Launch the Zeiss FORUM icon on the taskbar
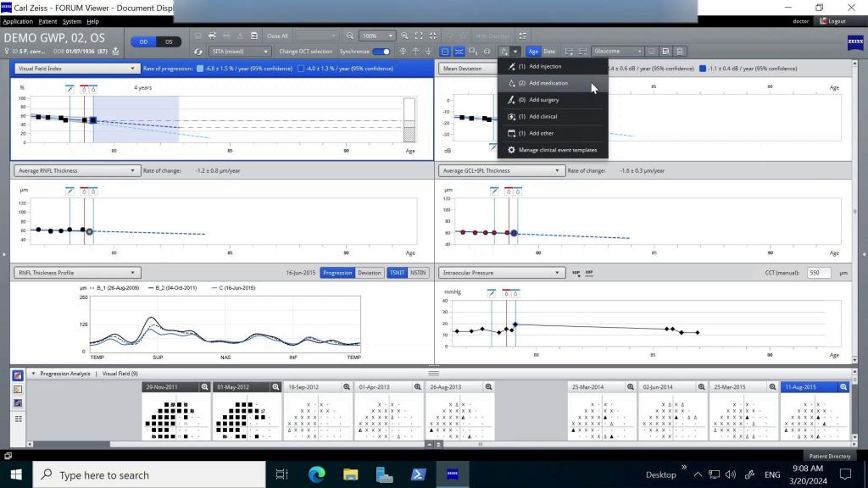The image size is (868, 488). (453, 474)
